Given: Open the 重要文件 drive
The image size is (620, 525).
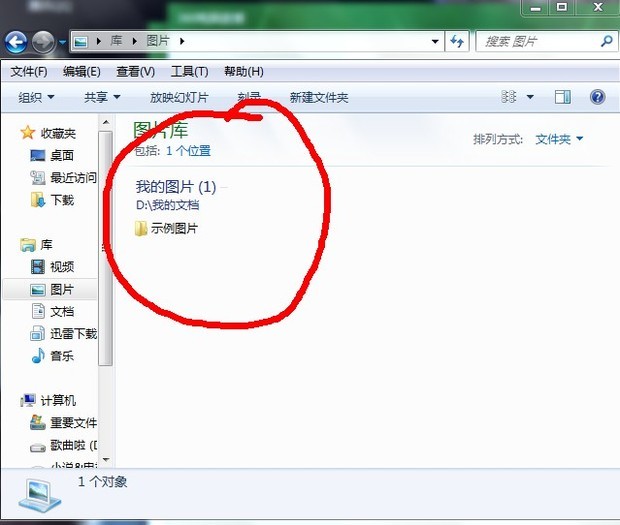Looking at the screenshot, I should pyautogui.click(x=74, y=423).
